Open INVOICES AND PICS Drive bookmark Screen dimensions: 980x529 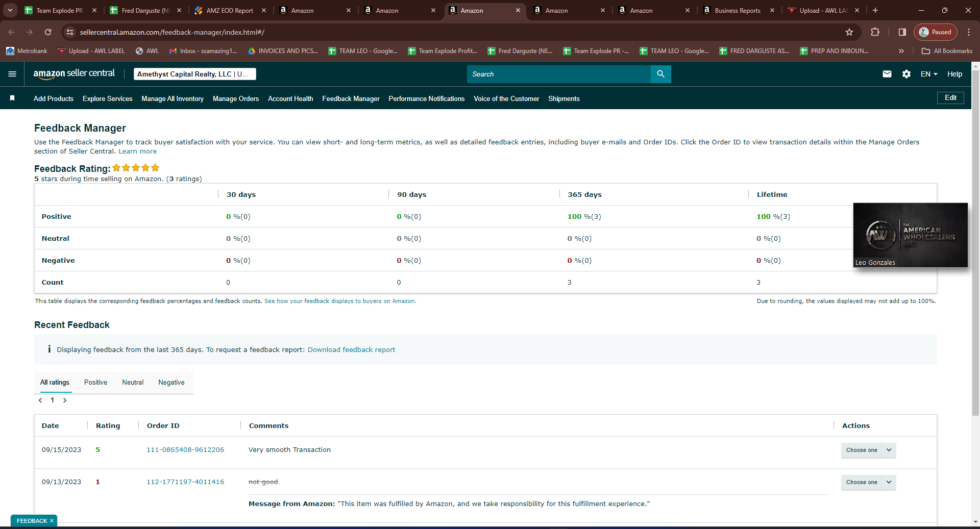point(283,51)
